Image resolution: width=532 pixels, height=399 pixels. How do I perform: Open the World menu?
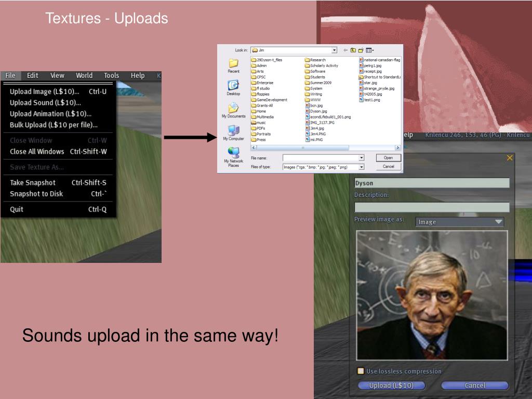click(x=84, y=75)
